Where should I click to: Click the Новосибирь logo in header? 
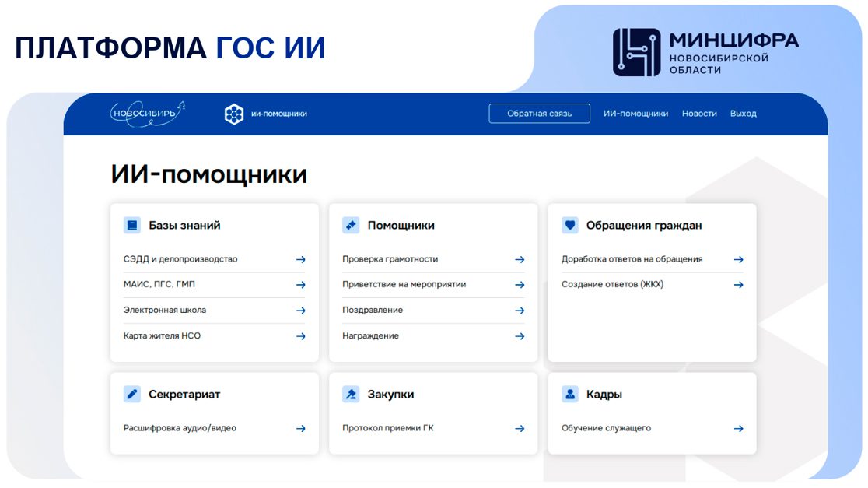(x=147, y=113)
